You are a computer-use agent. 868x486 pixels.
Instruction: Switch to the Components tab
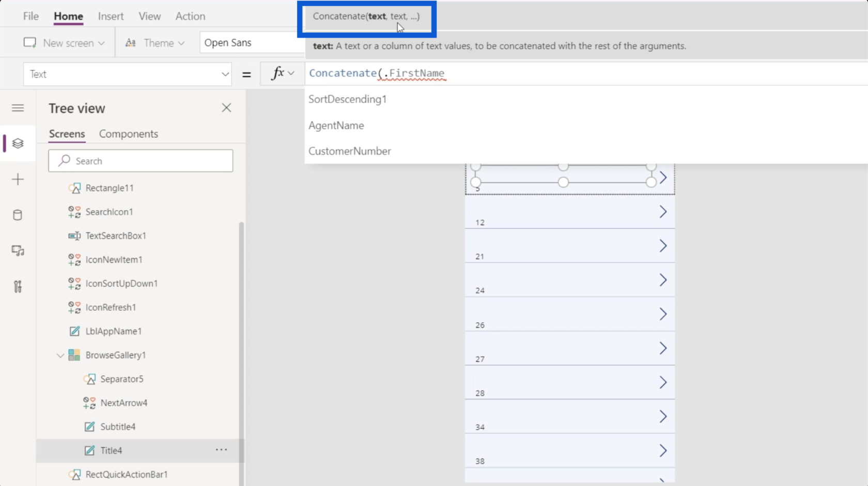coord(128,134)
